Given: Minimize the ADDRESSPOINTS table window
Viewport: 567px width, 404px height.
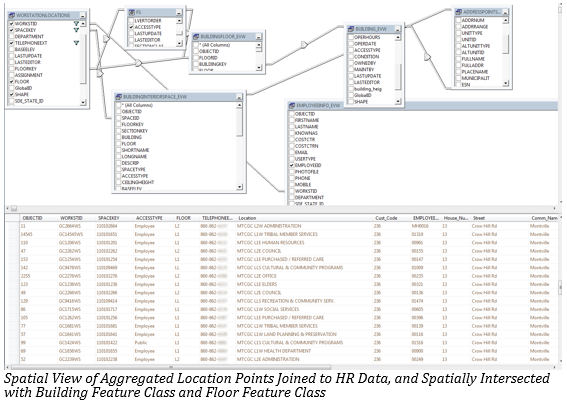Looking at the screenshot, I should 506,12.
